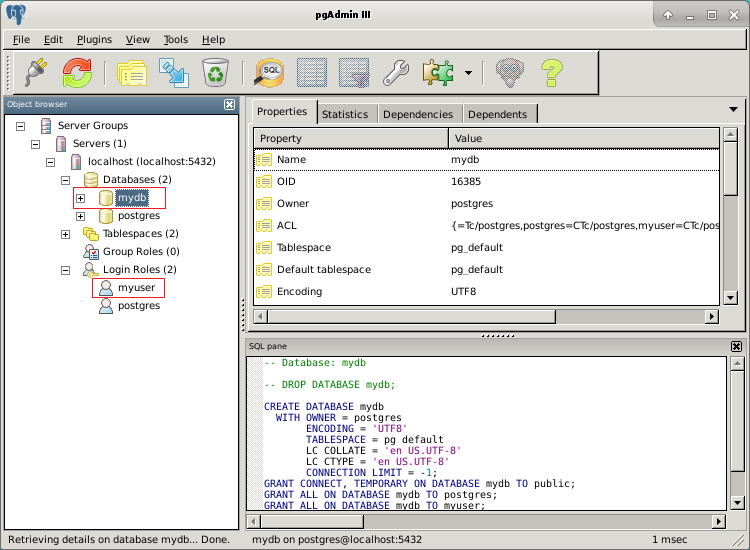This screenshot has height=550, width=750.
Task: Collapse the Databases (2) node
Action: point(66,180)
